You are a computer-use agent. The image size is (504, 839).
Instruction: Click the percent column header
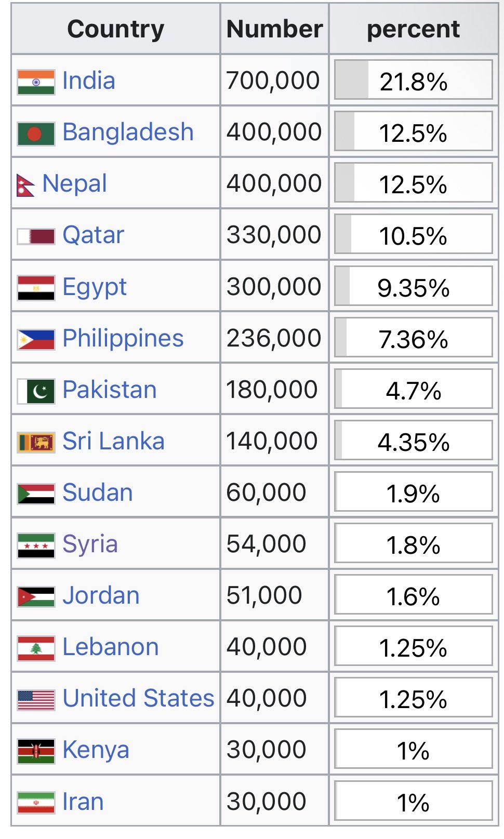pyautogui.click(x=414, y=29)
